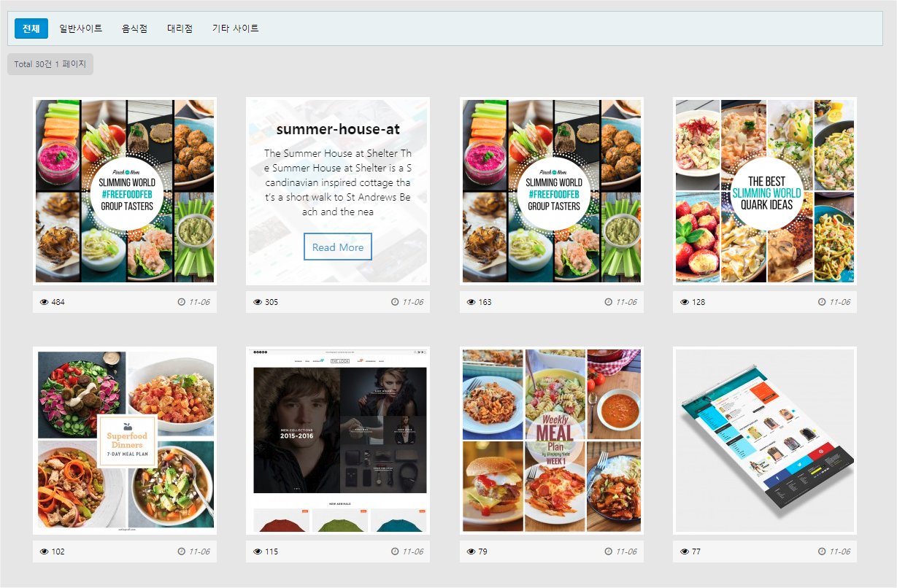Click the eye icon beside 115 views
Viewport: 897px width, 588px height.
[258, 552]
